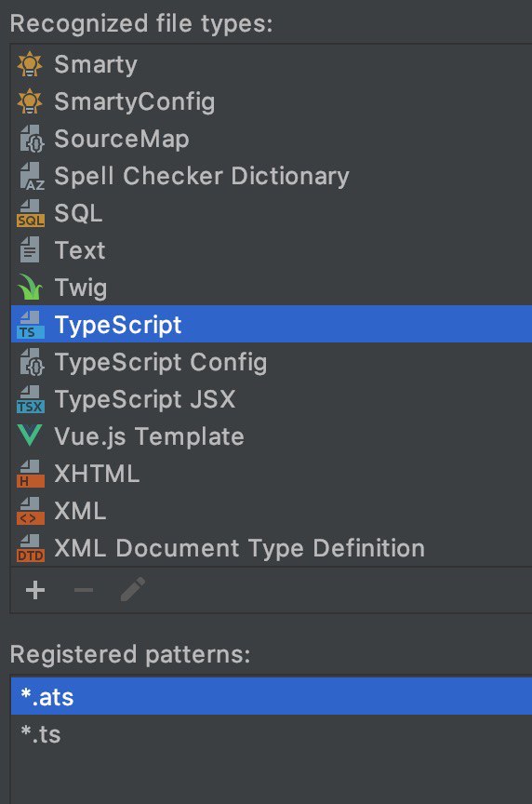Select TypeScript Config file type
Image resolution: width=532 pixels, height=804 pixels.
272,362
